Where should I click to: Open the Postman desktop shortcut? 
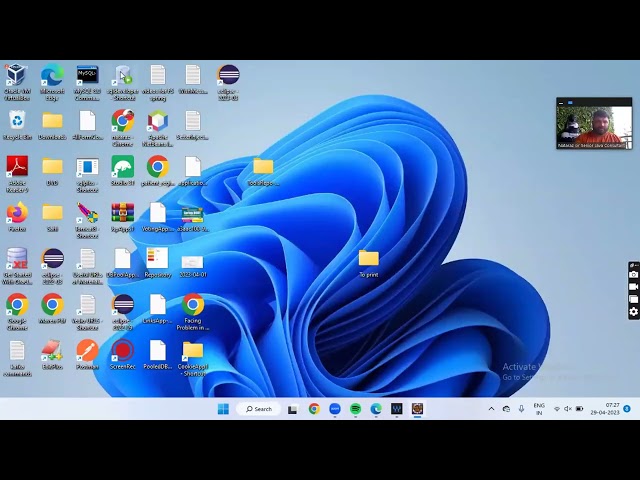[87, 351]
